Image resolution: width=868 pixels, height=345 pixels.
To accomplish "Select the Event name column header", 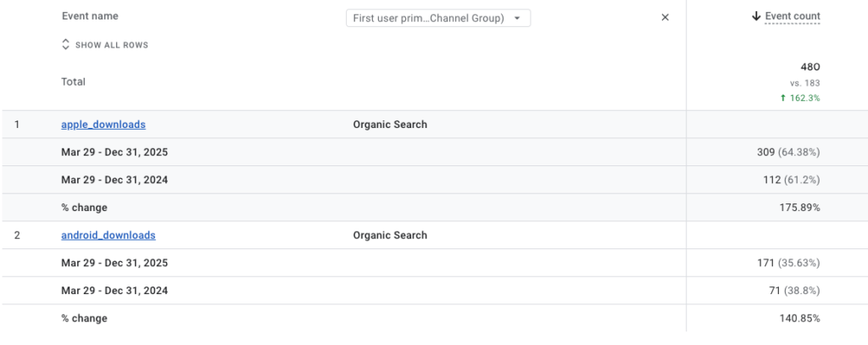I will pos(90,16).
